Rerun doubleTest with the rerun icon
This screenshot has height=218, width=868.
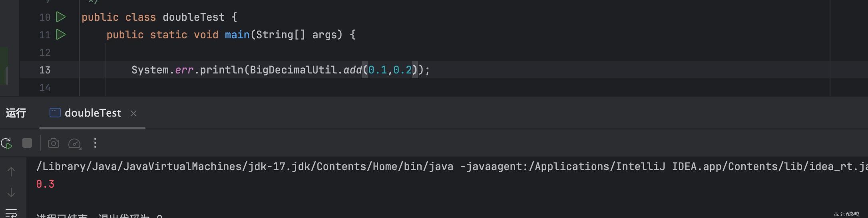click(x=7, y=143)
